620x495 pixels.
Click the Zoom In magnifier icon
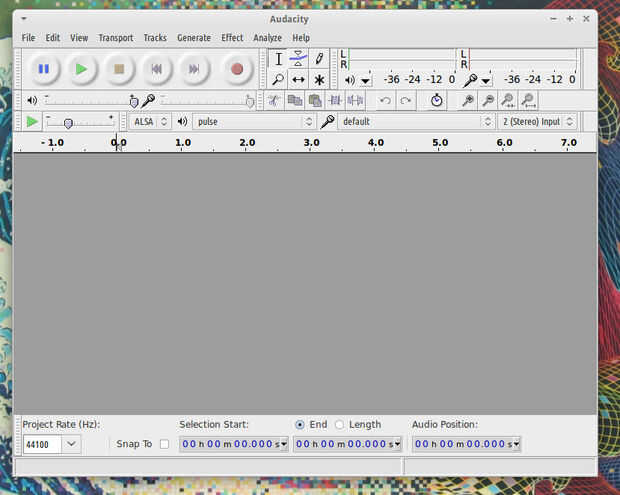point(468,100)
